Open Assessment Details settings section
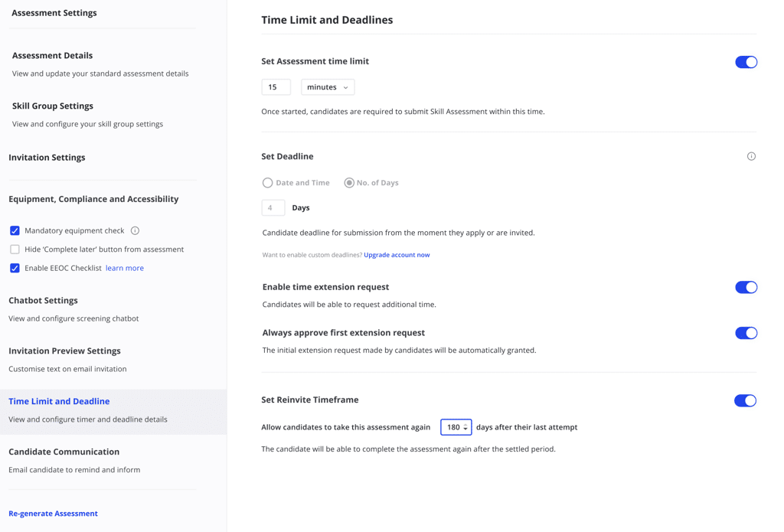Image resolution: width=784 pixels, height=532 pixels. tap(52, 55)
